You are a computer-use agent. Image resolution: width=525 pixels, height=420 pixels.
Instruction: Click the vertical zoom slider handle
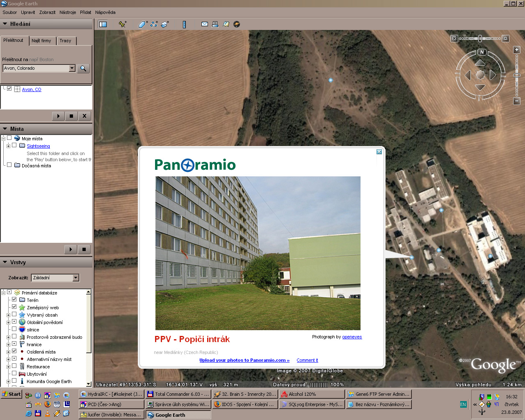click(517, 75)
